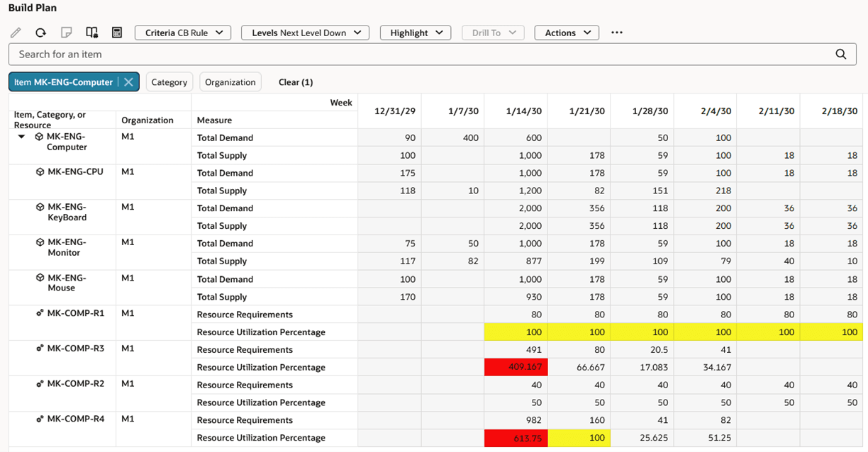The image size is (868, 452).
Task: Click the Search for an item field
Action: point(418,55)
